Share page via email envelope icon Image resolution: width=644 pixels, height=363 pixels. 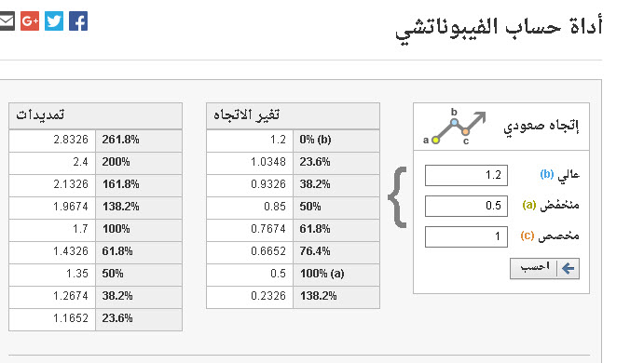[x=7, y=20]
